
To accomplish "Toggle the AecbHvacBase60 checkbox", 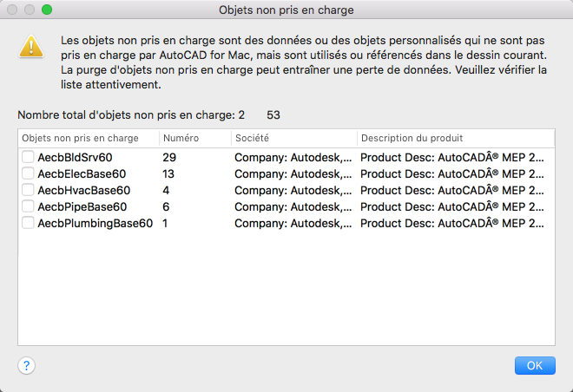I will pyautogui.click(x=29, y=190).
